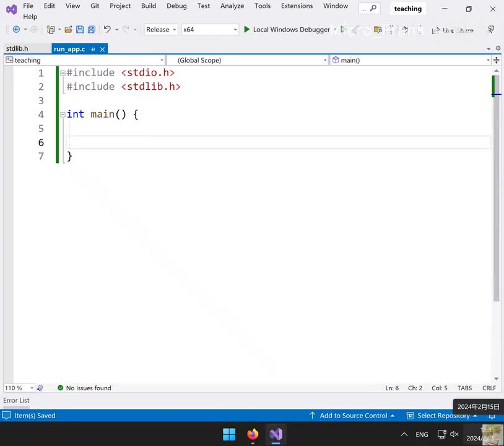This screenshot has height=446, width=504.
Task: Click the CRLF line ending indicator
Action: pos(489,388)
